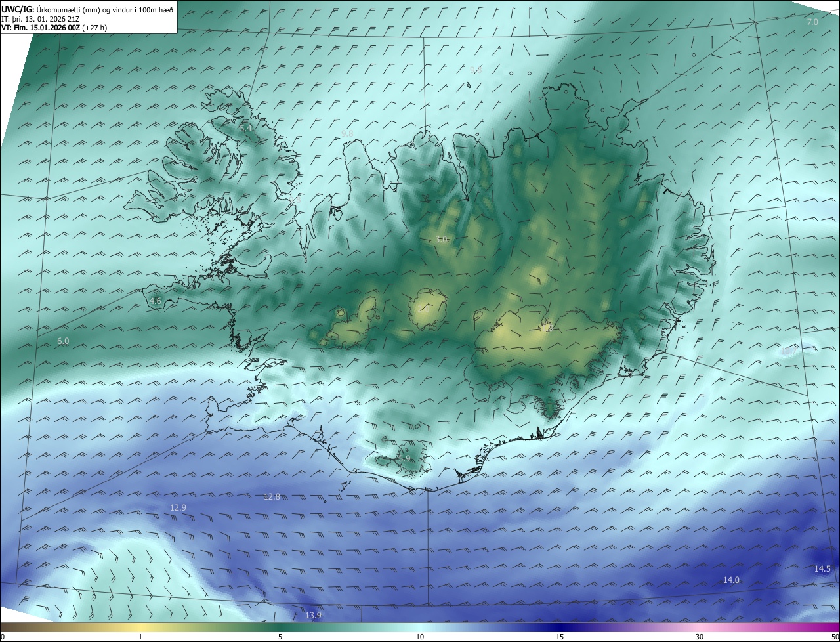Select the 30 tick on the color scale

pyautogui.click(x=700, y=637)
